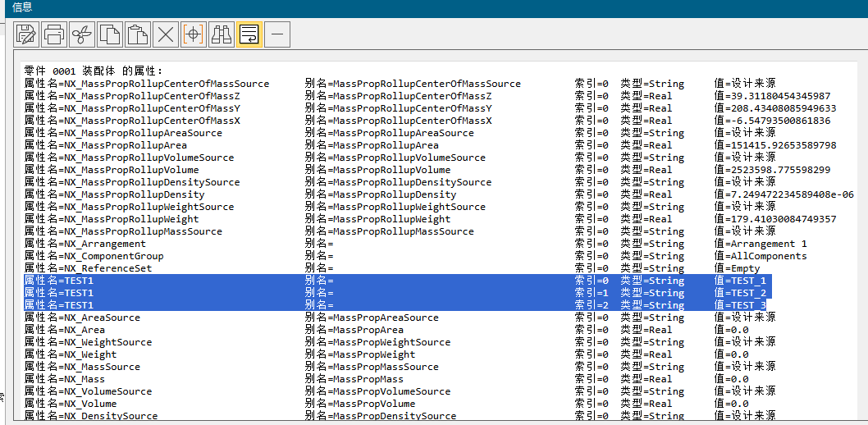
Task: Click the Delete X icon
Action: click(166, 34)
